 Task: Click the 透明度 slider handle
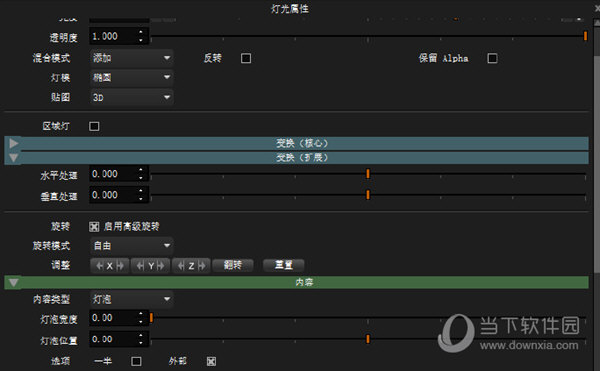tap(585, 36)
